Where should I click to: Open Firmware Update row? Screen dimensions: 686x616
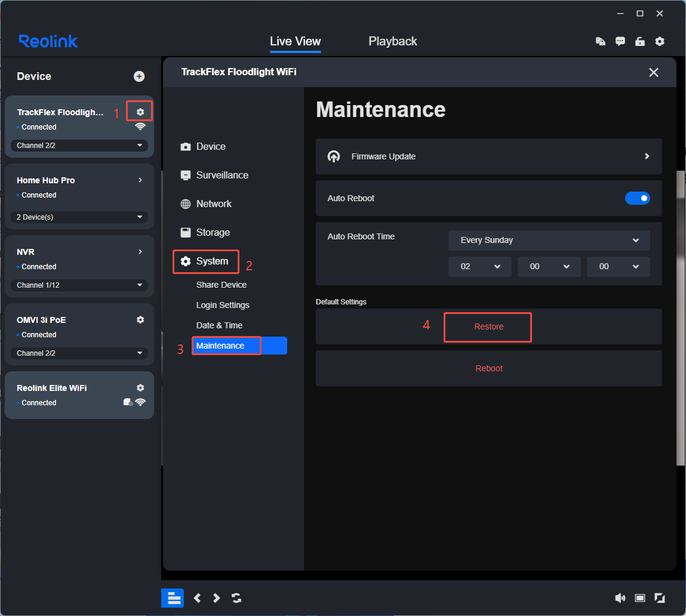coord(489,156)
